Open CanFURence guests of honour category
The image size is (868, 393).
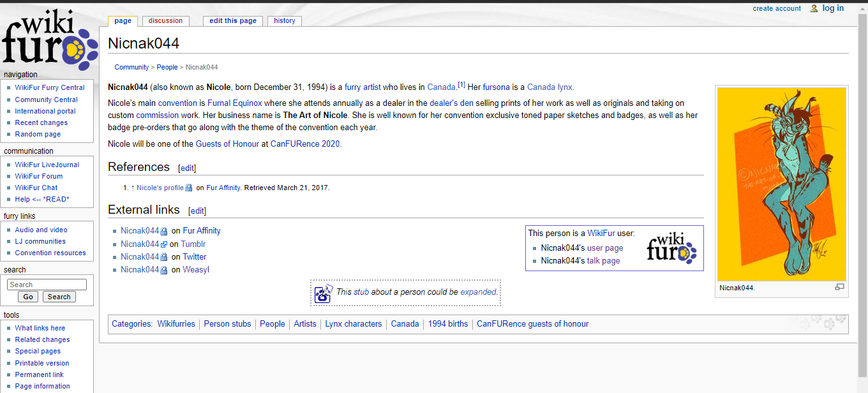coord(533,324)
